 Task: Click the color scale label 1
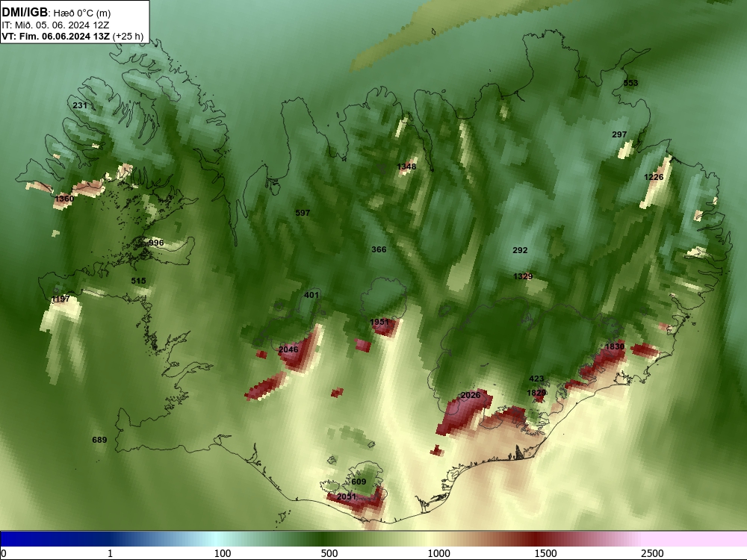110,553
